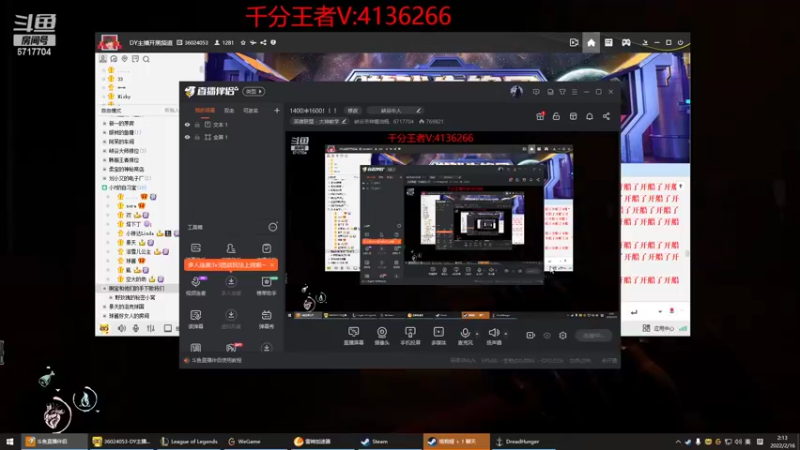Click the 开始直播 stream button
Viewport: 800px width, 450px height.
click(593, 335)
